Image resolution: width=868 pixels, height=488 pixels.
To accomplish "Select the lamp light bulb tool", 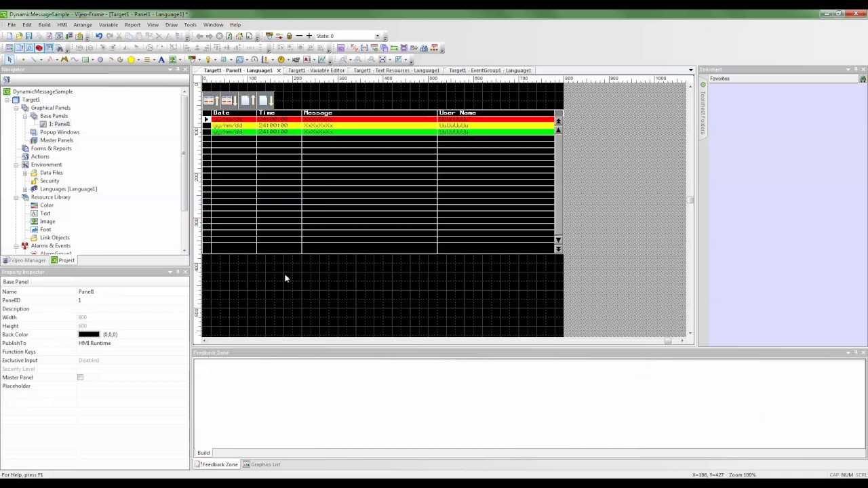I will [x=208, y=60].
